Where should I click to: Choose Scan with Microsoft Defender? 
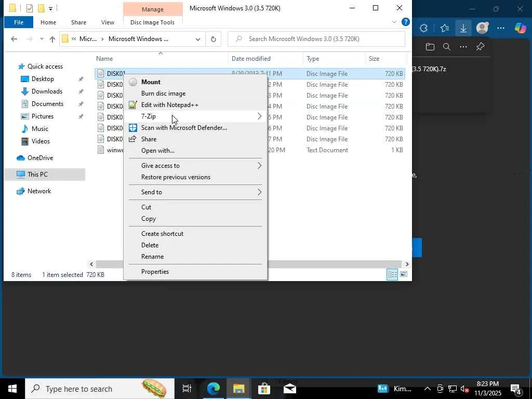184,128
